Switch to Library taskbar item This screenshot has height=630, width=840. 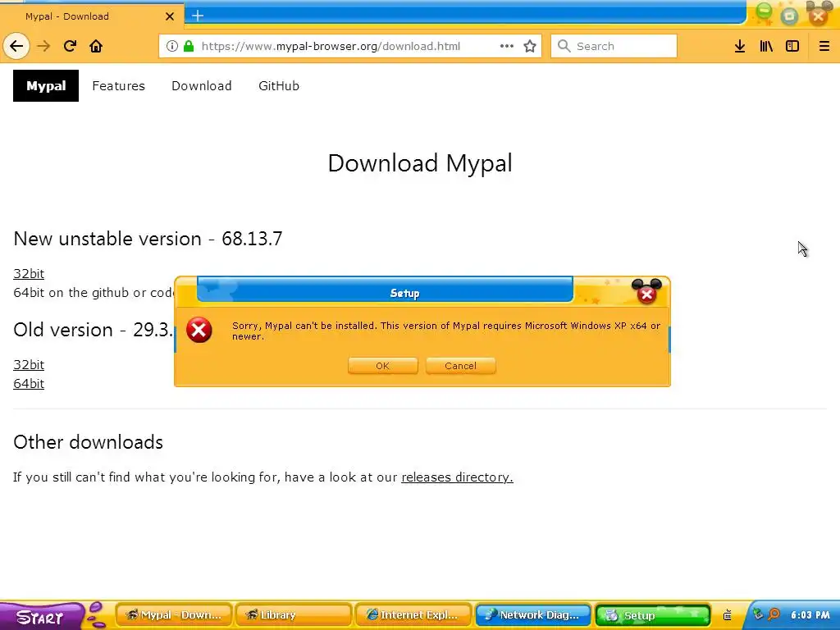point(293,615)
